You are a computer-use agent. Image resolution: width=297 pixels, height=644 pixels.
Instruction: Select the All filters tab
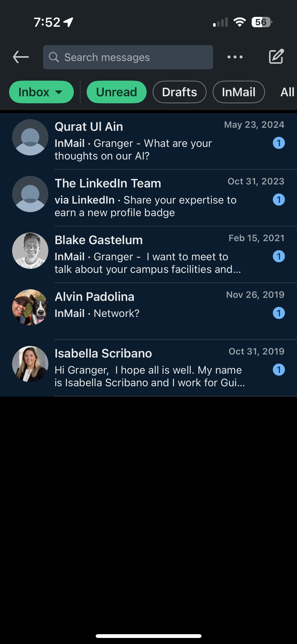point(287,92)
